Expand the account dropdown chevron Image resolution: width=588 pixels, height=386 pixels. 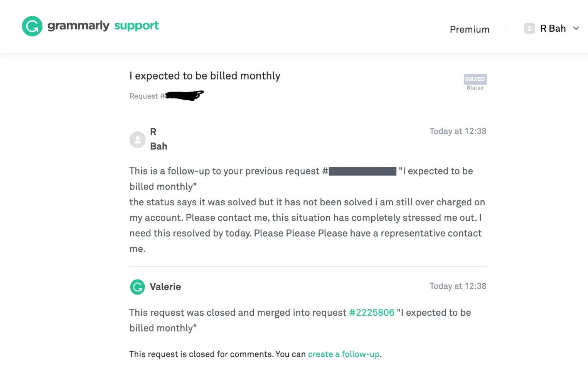pos(576,28)
